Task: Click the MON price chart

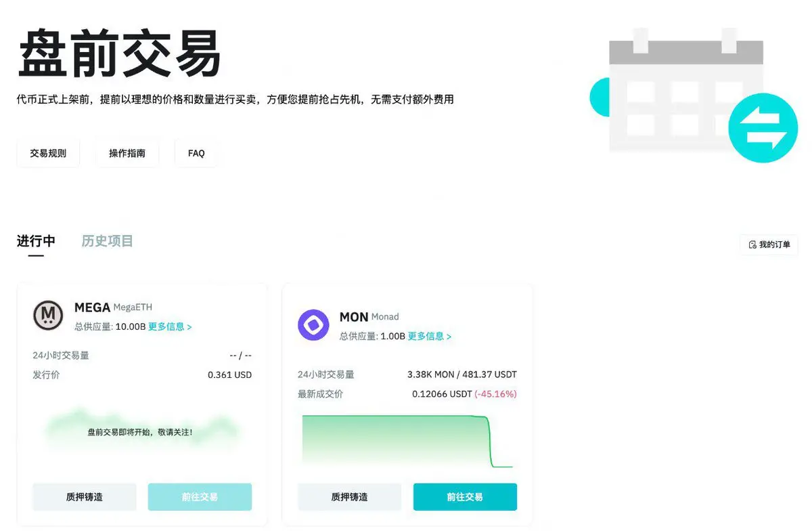Action: pos(407,441)
